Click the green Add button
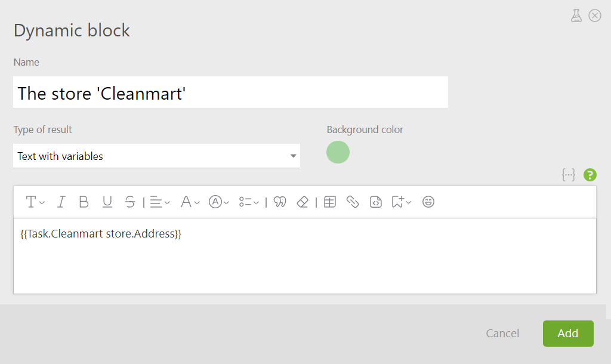The image size is (611, 364). point(568,333)
